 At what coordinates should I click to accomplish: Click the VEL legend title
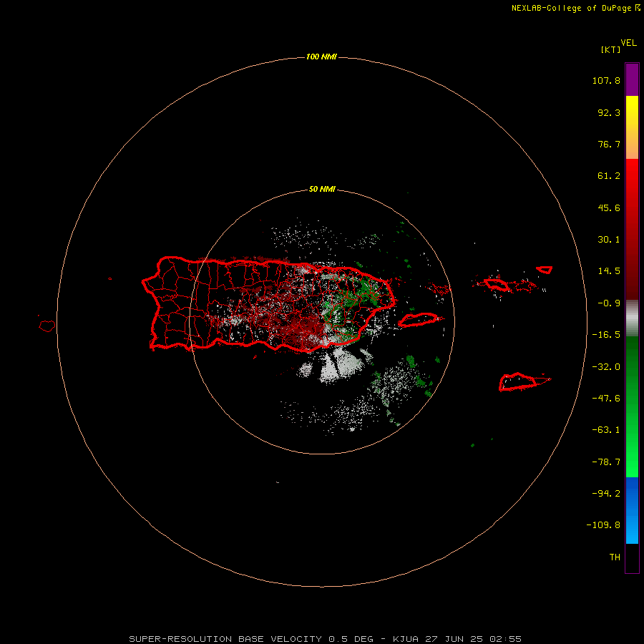click(x=628, y=43)
